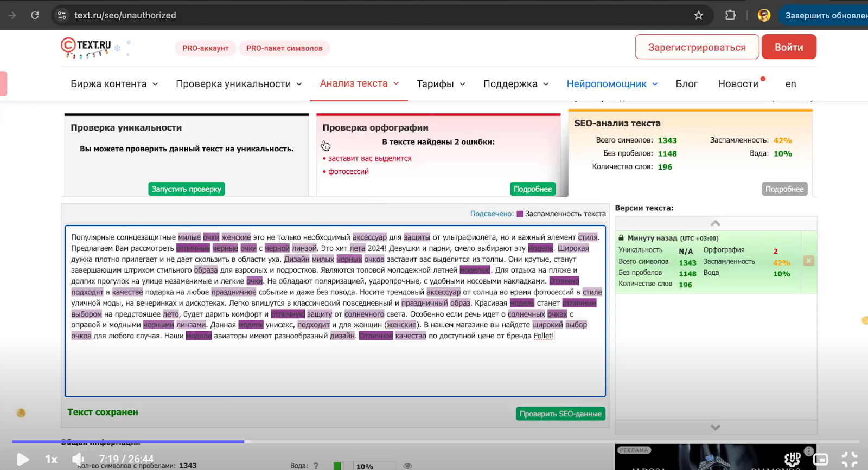Bookmark this page with the star

tap(699, 15)
